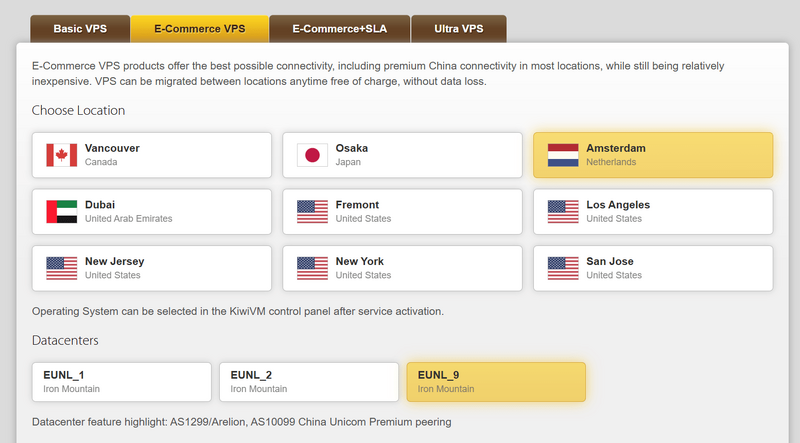Click the US flag beside Fremont
The height and width of the screenshot is (443, 800).
[312, 212]
